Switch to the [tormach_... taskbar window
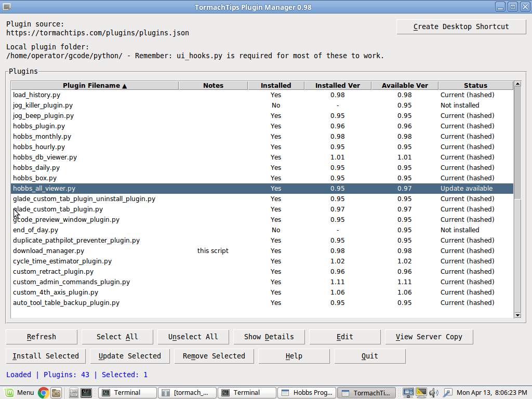The height and width of the screenshot is (399, 532). (x=187, y=393)
